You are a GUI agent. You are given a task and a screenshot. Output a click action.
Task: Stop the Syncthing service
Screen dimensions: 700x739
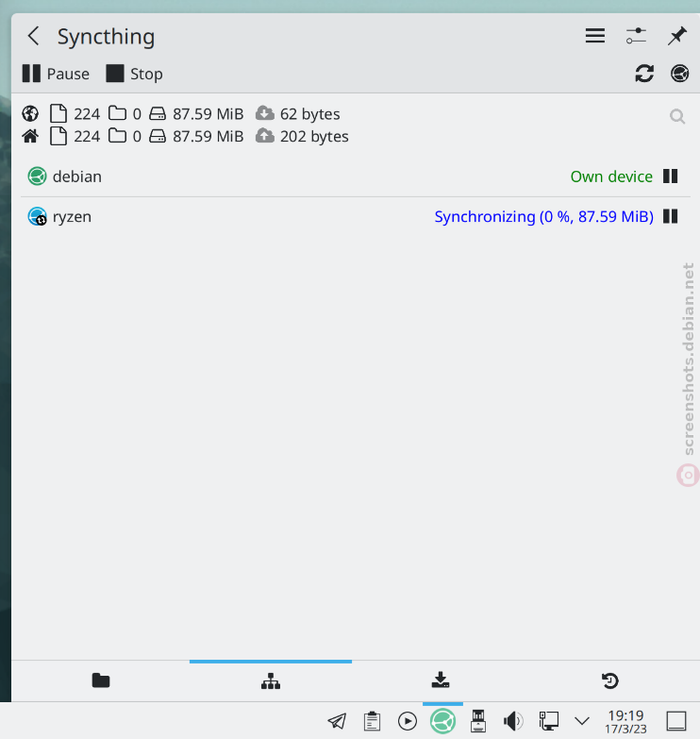pos(135,74)
